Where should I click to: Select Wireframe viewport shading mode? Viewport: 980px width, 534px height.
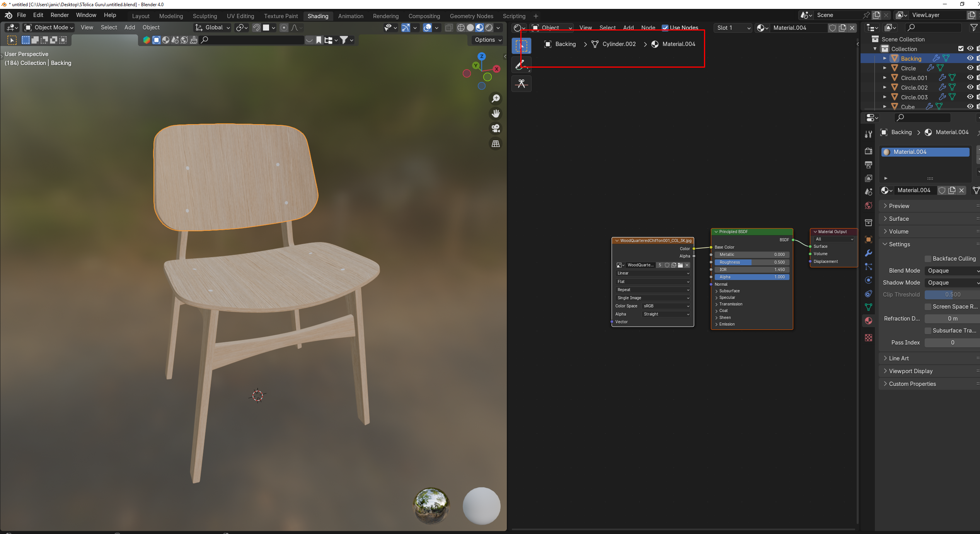(x=461, y=28)
